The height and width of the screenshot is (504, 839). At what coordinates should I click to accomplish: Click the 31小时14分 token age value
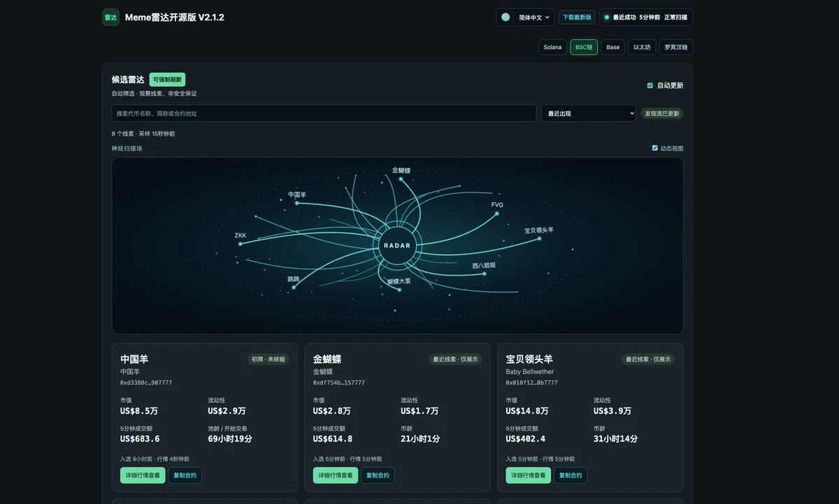coord(616,439)
